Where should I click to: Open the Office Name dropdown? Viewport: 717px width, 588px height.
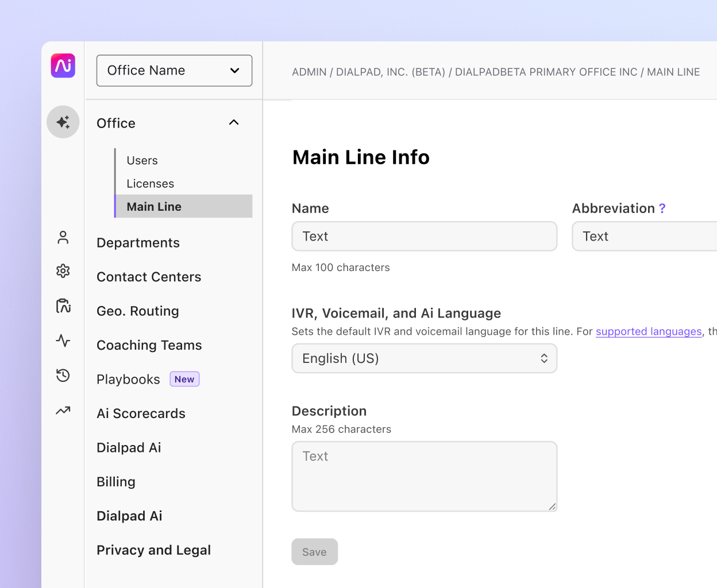pyautogui.click(x=174, y=70)
